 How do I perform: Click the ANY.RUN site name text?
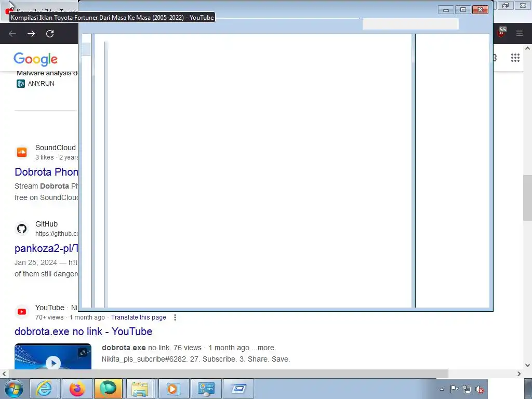click(41, 84)
